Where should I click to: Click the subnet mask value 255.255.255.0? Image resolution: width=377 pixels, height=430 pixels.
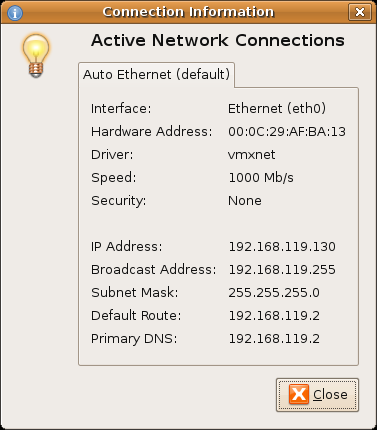[x=274, y=293]
